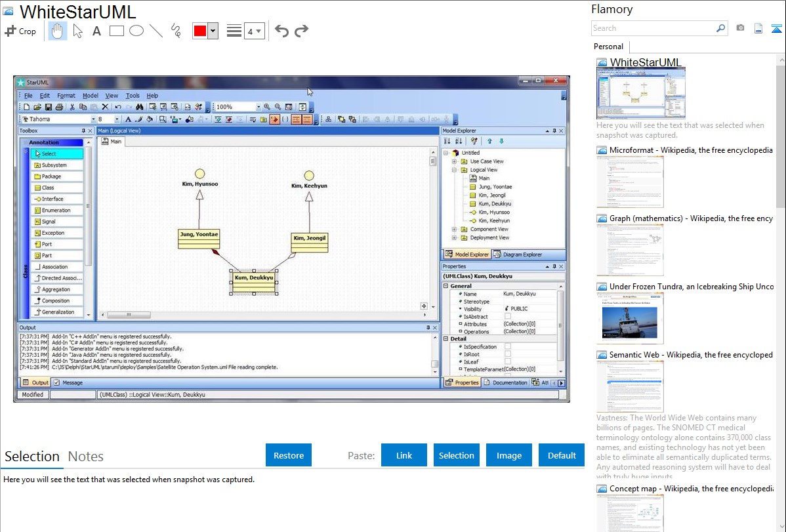
Task: Open the font size 8 dropdown
Action: [117, 119]
